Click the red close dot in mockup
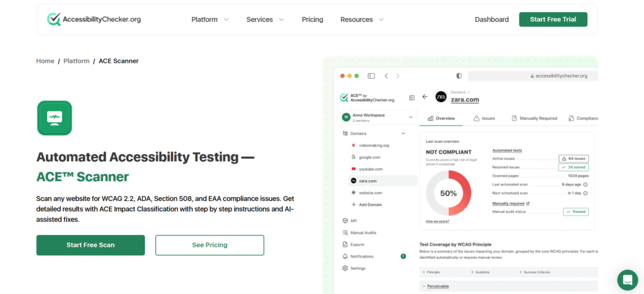This screenshot has height=294, width=644. (342, 76)
